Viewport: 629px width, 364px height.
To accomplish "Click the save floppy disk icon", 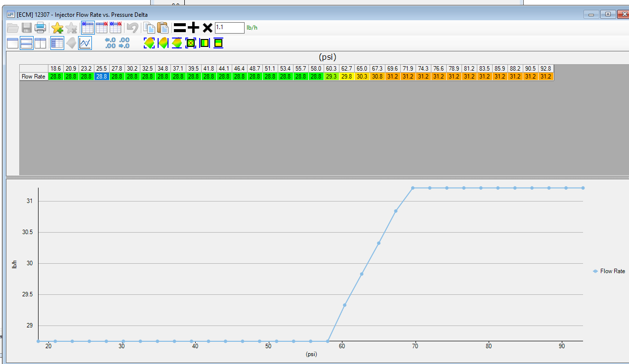I will (x=27, y=28).
